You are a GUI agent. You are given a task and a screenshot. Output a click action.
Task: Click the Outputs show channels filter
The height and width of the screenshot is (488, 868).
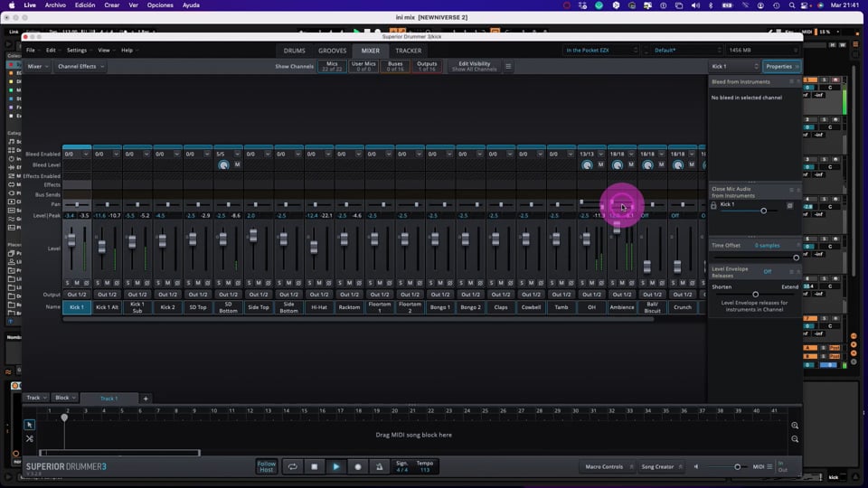coord(427,66)
